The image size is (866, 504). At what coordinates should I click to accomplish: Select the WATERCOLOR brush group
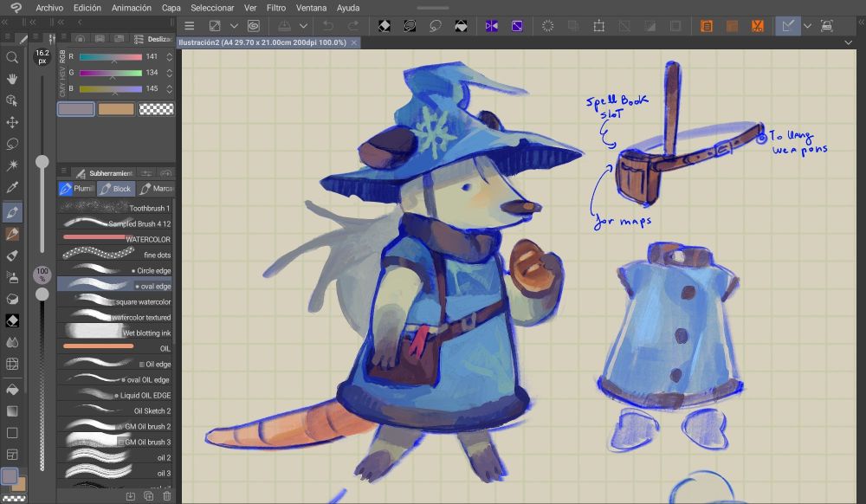(115, 239)
